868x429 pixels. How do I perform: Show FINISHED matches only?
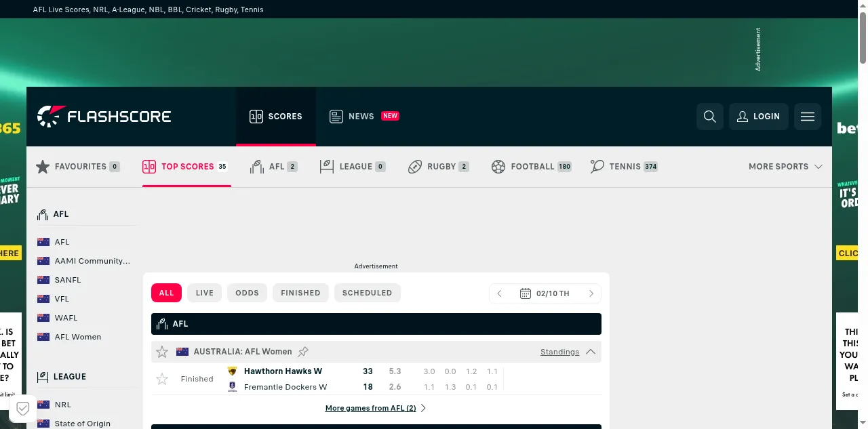pyautogui.click(x=300, y=293)
